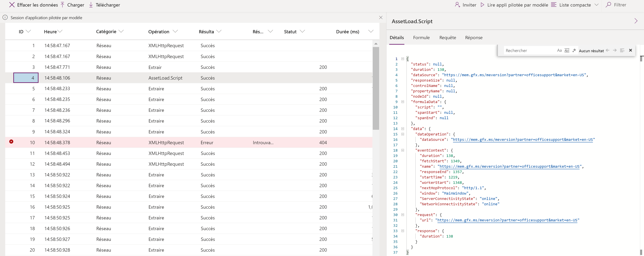Image resolution: width=644 pixels, height=256 pixels.
Task: Click the red error icon on row 10
Action: click(x=11, y=142)
